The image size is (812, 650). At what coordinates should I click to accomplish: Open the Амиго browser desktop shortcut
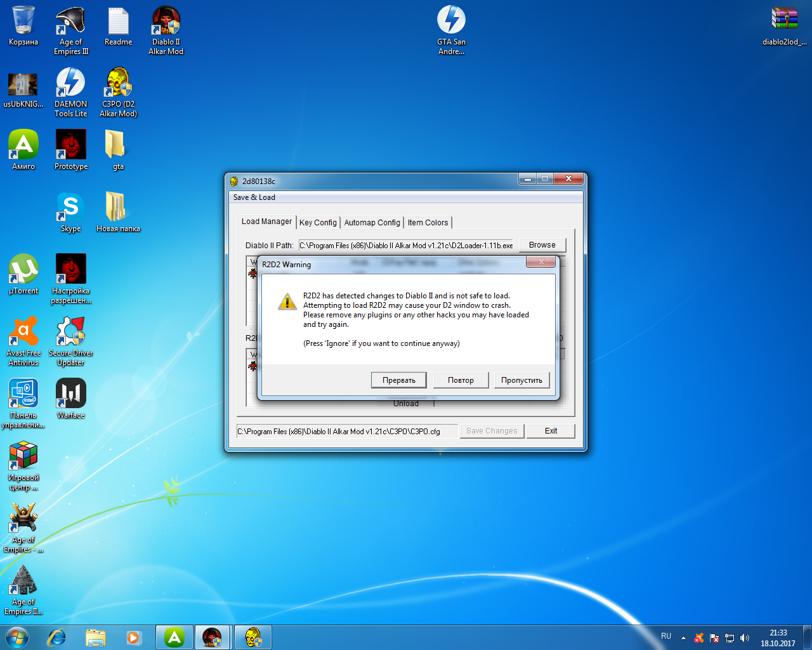(x=23, y=150)
